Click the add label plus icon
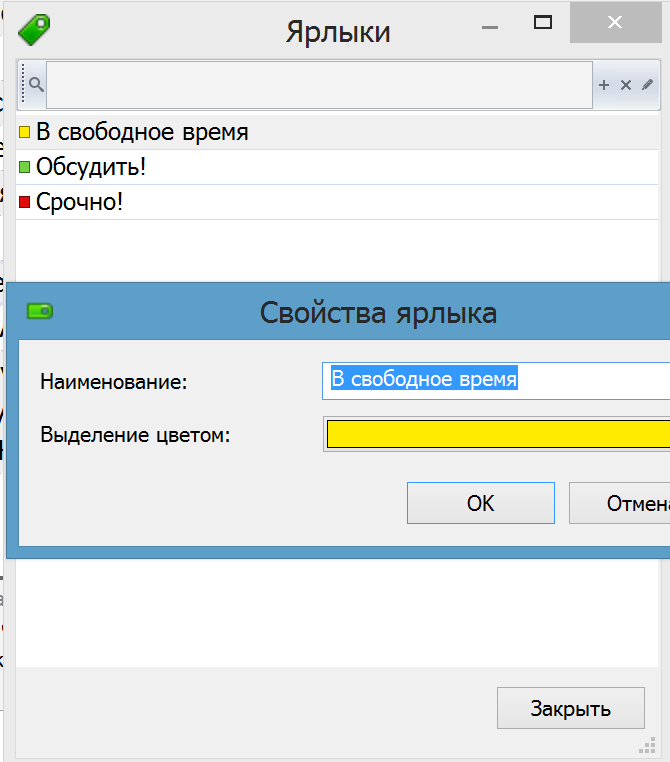 coord(604,85)
